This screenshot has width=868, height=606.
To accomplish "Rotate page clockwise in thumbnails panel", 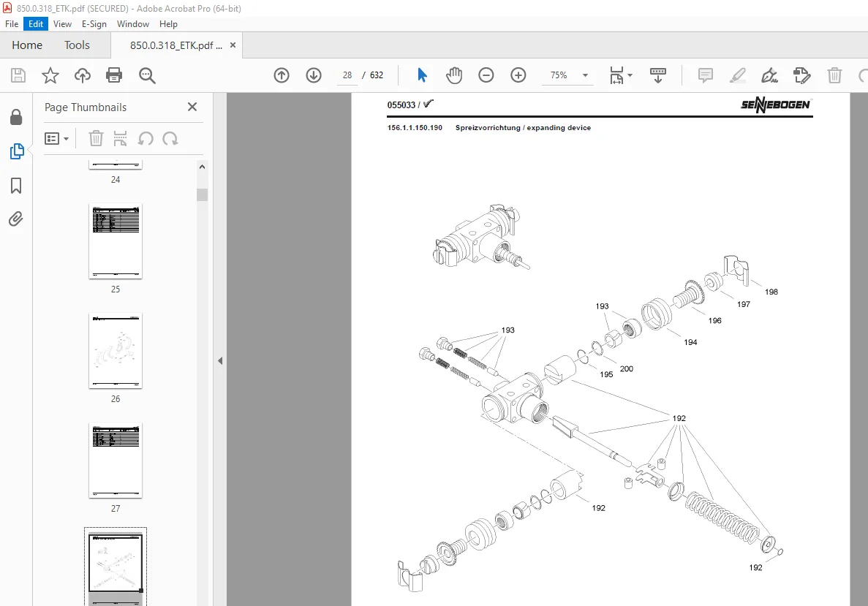I will 170,138.
